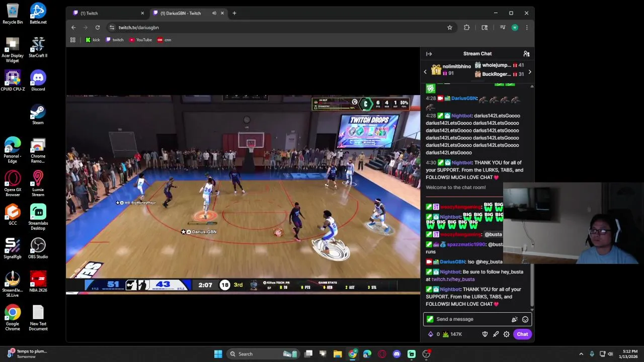Open the Chrome apps grid in bookmarks bar
The height and width of the screenshot is (362, 644).
73,40
